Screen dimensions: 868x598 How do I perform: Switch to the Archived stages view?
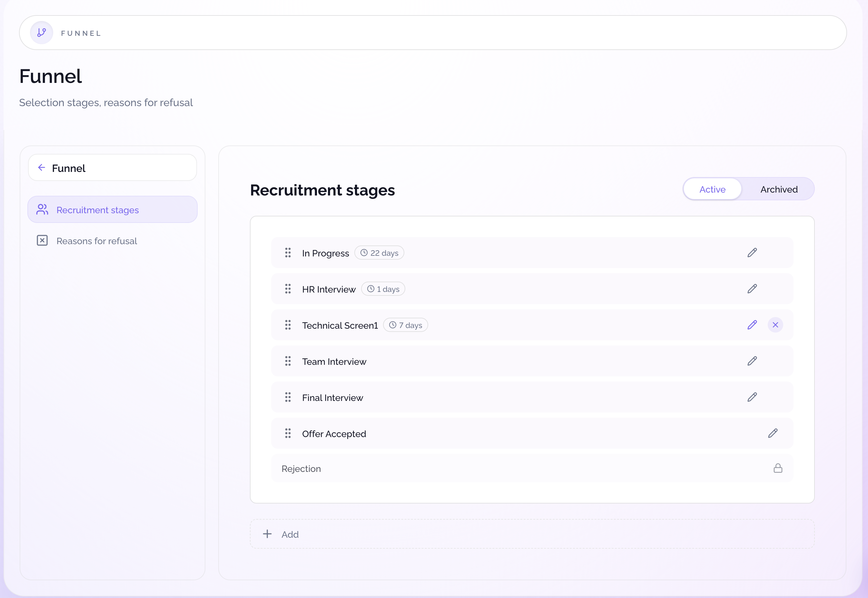click(x=778, y=189)
